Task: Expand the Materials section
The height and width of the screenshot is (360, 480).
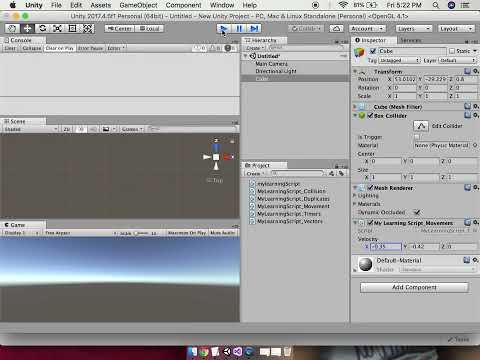Action: pyautogui.click(x=355, y=204)
